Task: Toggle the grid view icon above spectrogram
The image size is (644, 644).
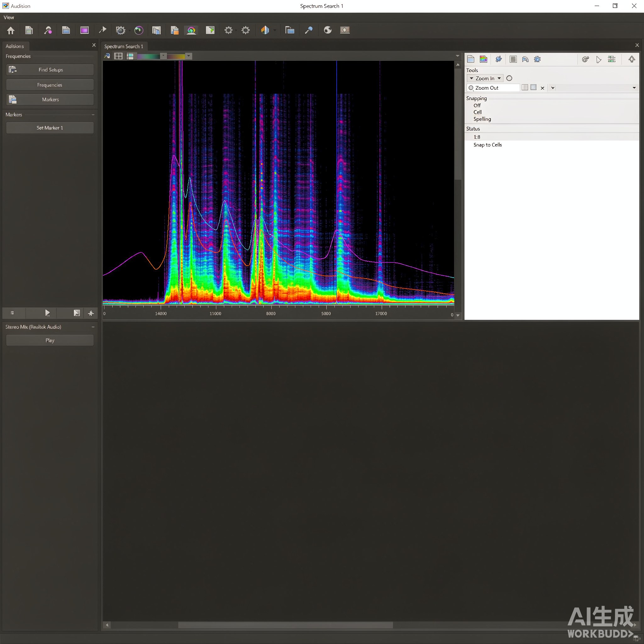Action: [118, 56]
